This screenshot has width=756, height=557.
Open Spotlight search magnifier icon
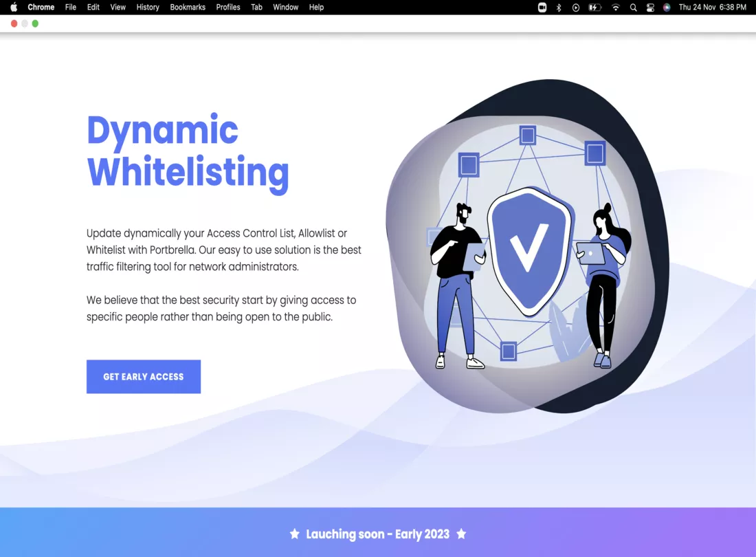coord(633,8)
